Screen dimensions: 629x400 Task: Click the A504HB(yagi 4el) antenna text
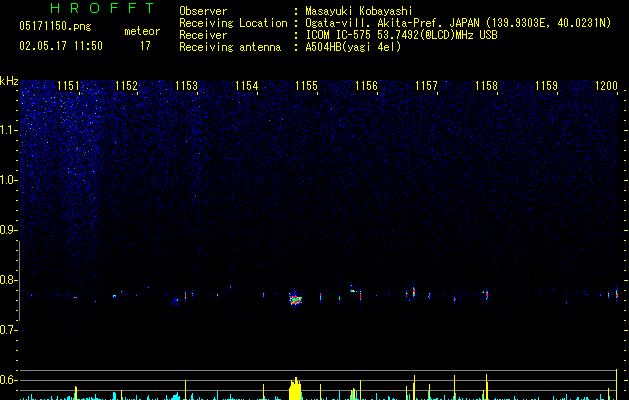pyautogui.click(x=353, y=47)
